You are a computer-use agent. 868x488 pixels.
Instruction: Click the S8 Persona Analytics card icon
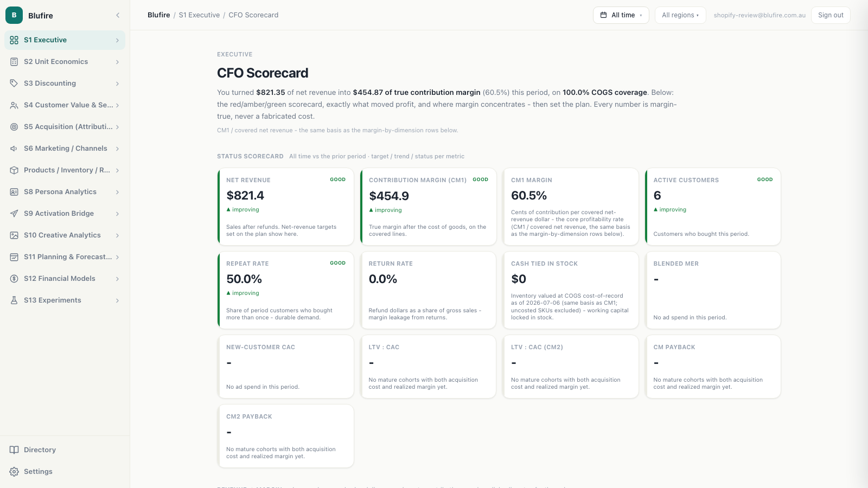tap(14, 192)
